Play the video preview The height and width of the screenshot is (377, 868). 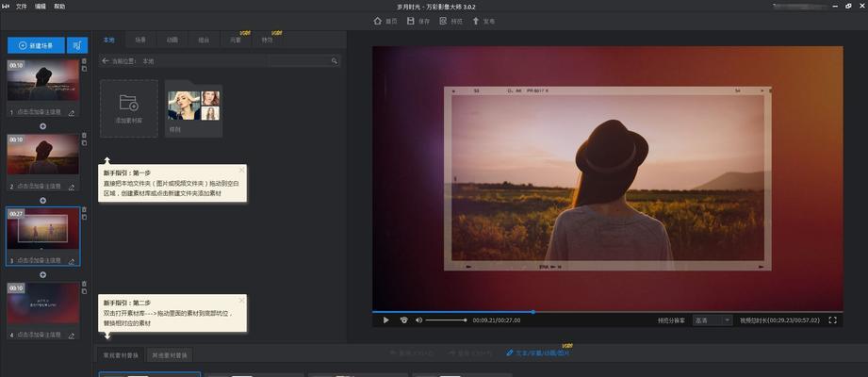coord(385,320)
